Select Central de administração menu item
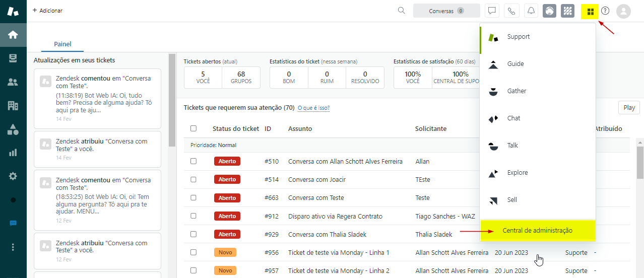Viewport: 644px width, 278px height. [x=538, y=231]
